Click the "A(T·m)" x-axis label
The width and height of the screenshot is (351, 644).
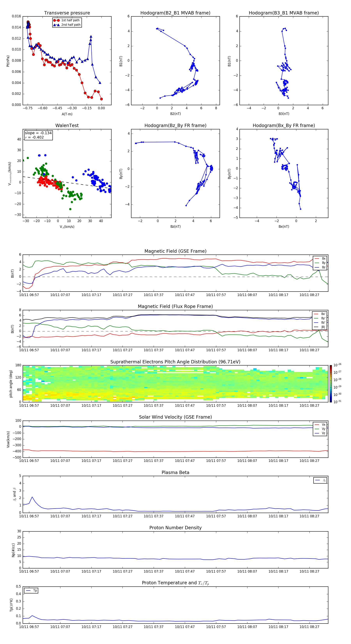click(67, 114)
